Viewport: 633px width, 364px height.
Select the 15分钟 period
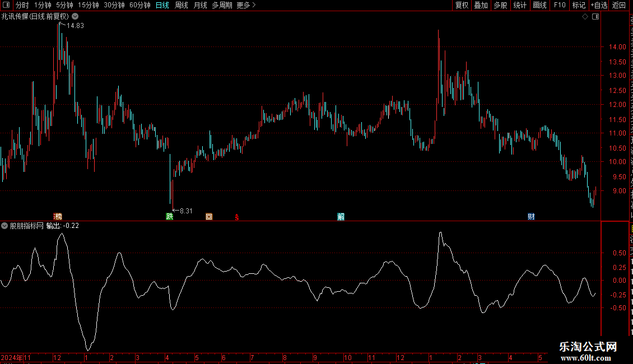tap(89, 5)
